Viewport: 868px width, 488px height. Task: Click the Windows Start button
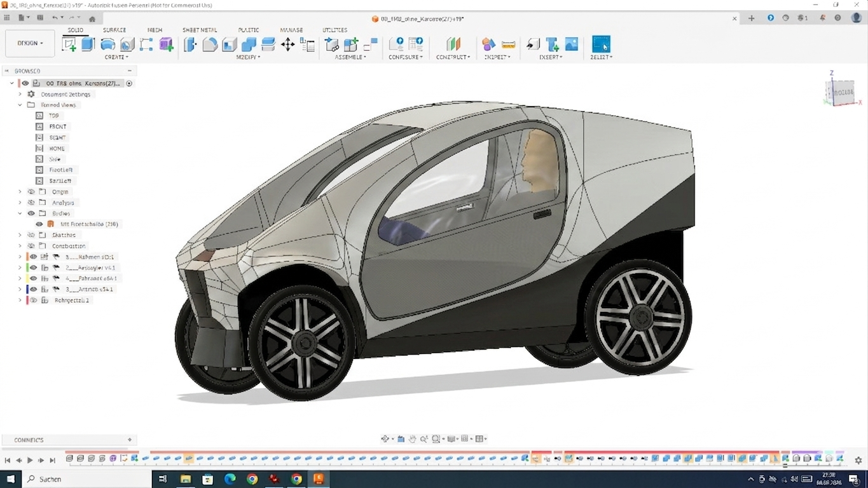click(x=11, y=479)
